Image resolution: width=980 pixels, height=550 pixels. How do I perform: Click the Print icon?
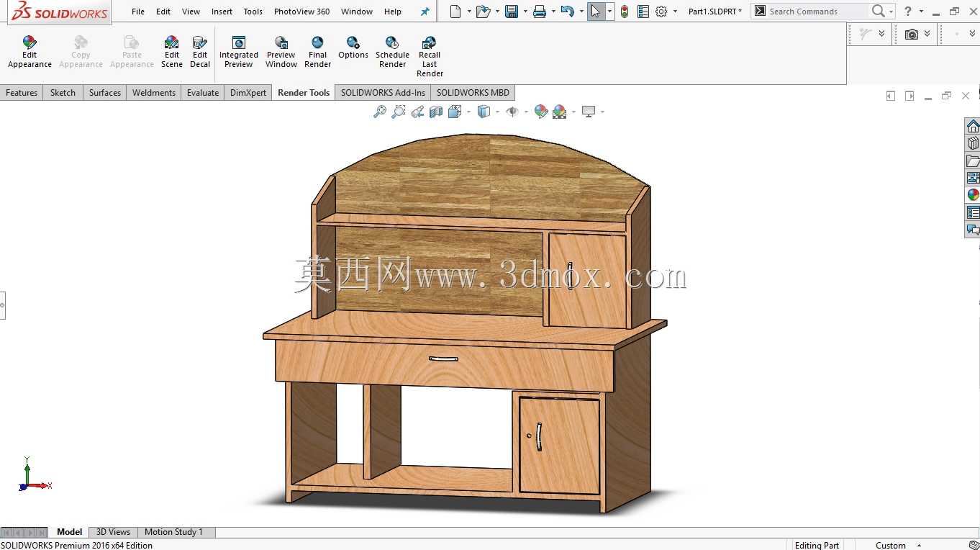click(540, 12)
